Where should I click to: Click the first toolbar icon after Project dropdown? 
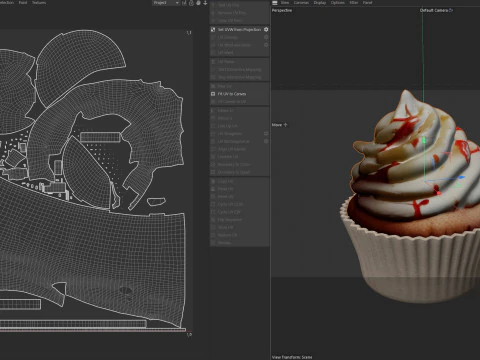(184, 3)
